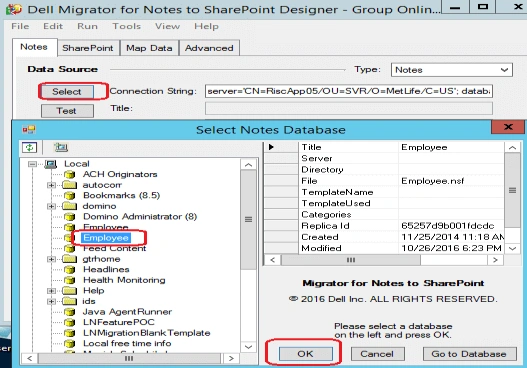
Task: Open the View menu
Action: pos(167,26)
